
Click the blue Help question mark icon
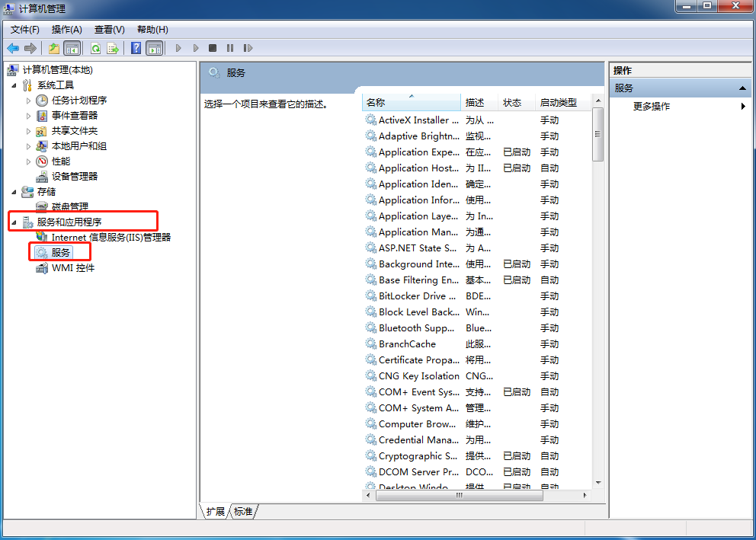click(x=136, y=48)
